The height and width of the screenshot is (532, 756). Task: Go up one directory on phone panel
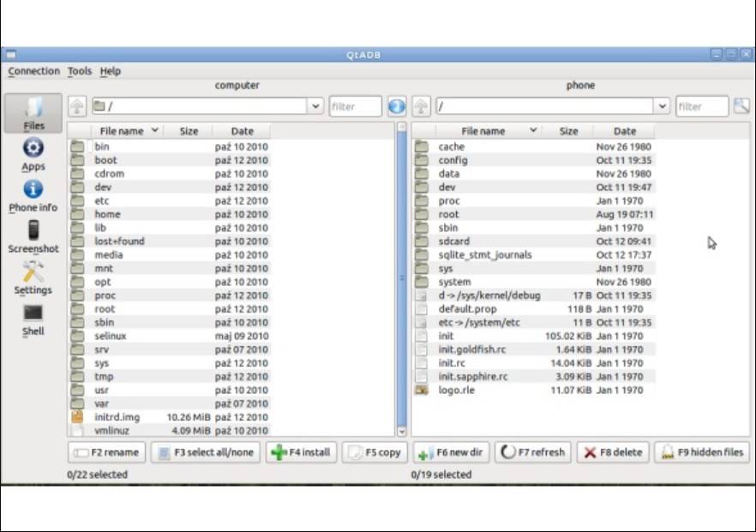click(421, 106)
